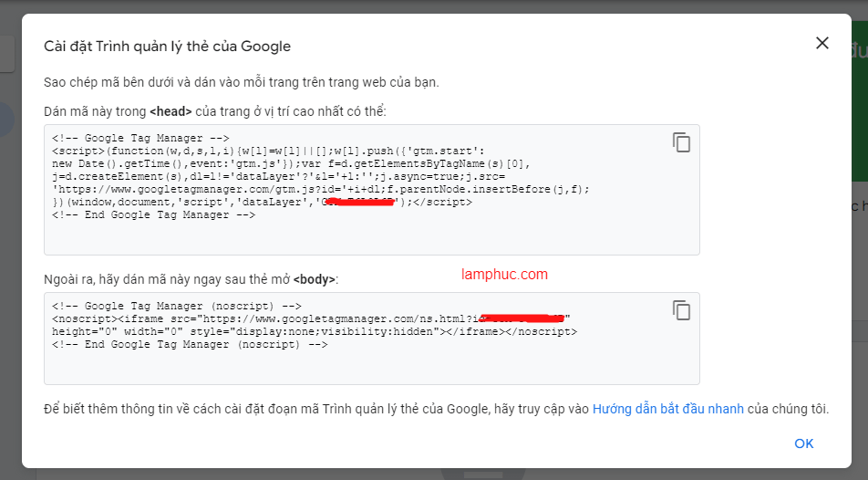Image resolution: width=868 pixels, height=480 pixels.
Task: Close the Google Tag Manager install dialog
Action: 822,43
